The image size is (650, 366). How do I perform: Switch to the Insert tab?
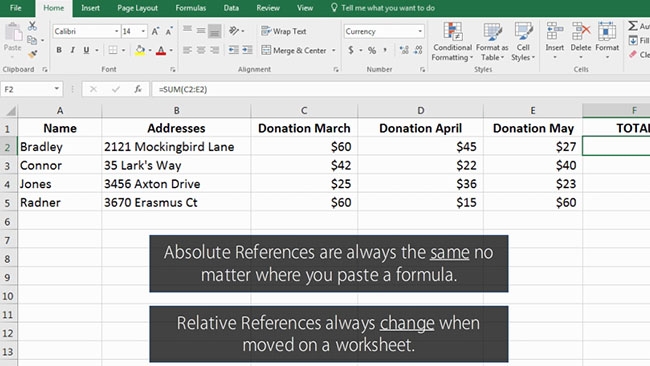point(90,8)
